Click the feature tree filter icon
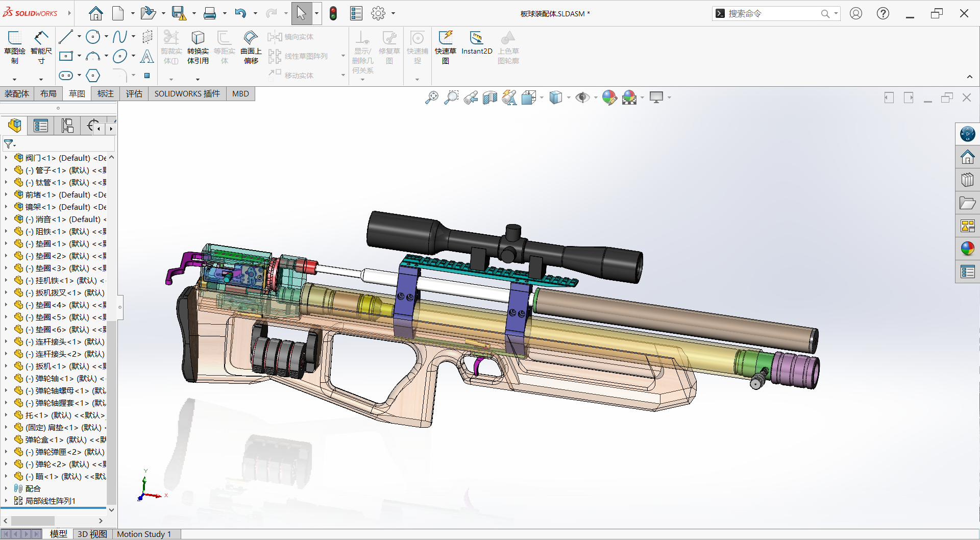The height and width of the screenshot is (540, 980). click(x=10, y=144)
